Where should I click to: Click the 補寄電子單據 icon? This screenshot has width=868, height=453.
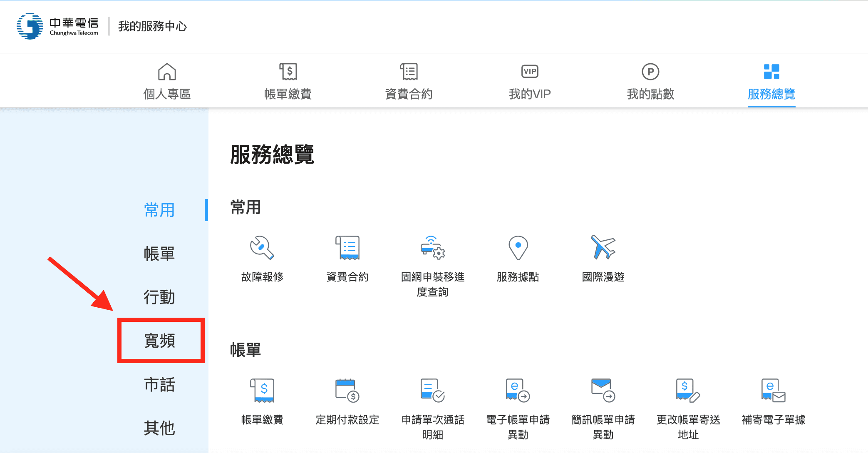[774, 391]
